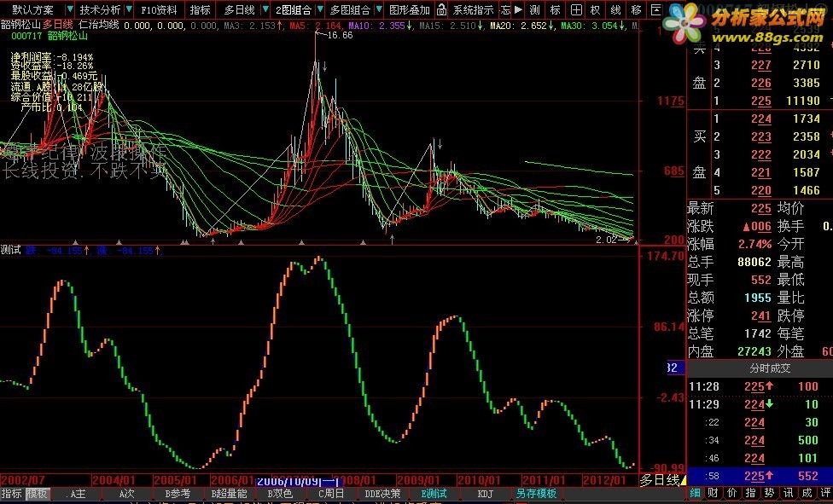This screenshot has height=504, width=833.
Task: Expand the 技术分析 dropdown arrow
Action: click(x=129, y=9)
